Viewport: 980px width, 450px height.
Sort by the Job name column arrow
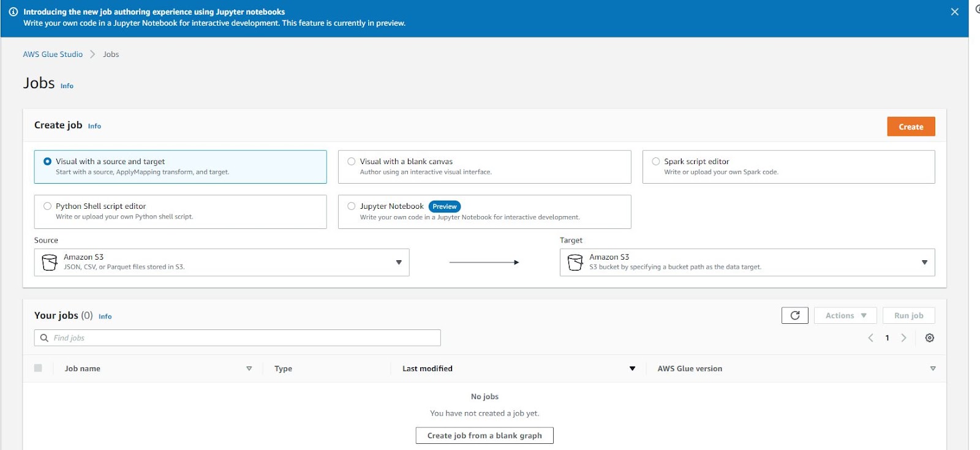pyautogui.click(x=249, y=369)
